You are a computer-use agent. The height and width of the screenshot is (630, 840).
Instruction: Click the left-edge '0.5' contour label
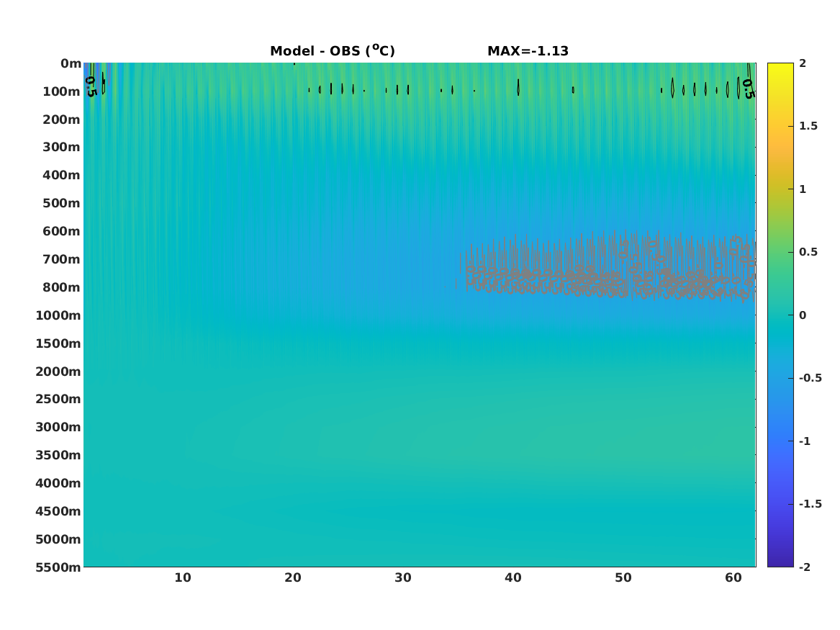coord(90,87)
